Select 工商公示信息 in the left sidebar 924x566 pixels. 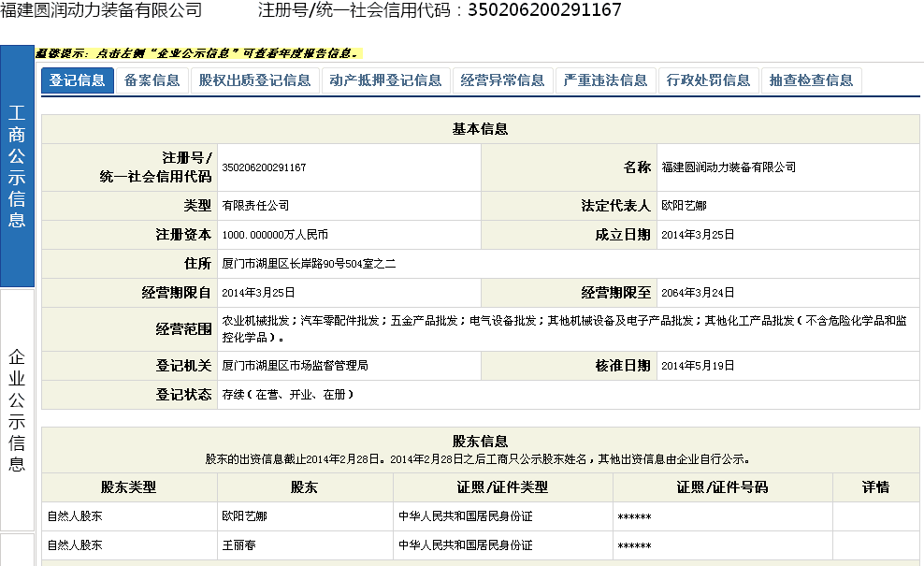(x=17, y=167)
